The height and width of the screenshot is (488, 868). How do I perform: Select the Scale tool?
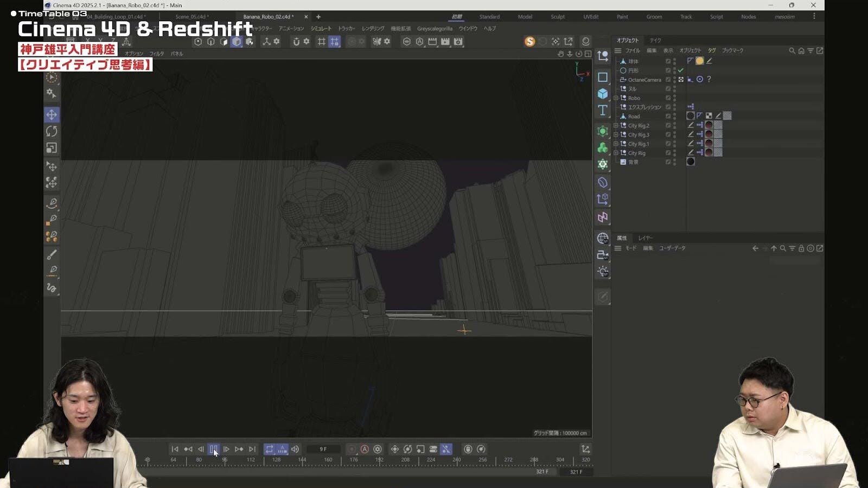pyautogui.click(x=52, y=148)
